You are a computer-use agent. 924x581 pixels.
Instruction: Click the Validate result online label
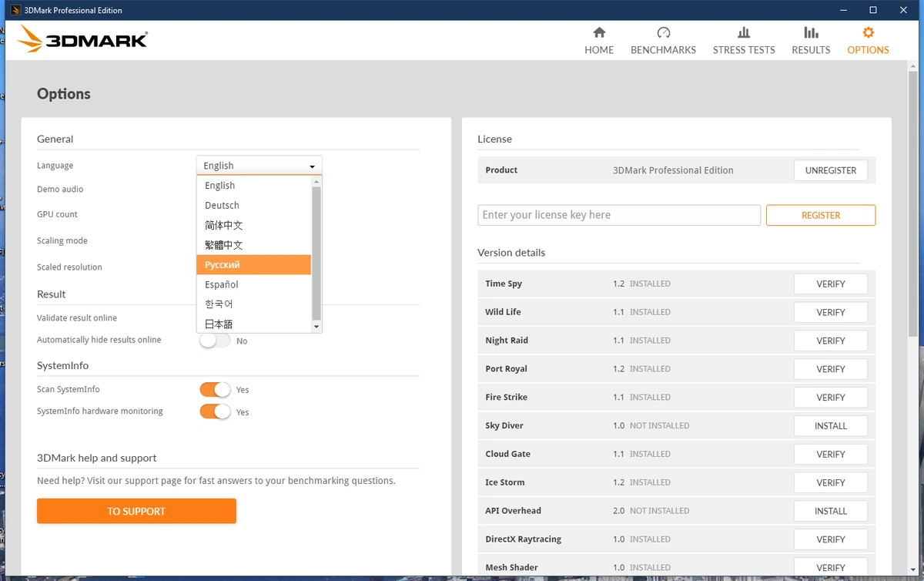coord(77,317)
